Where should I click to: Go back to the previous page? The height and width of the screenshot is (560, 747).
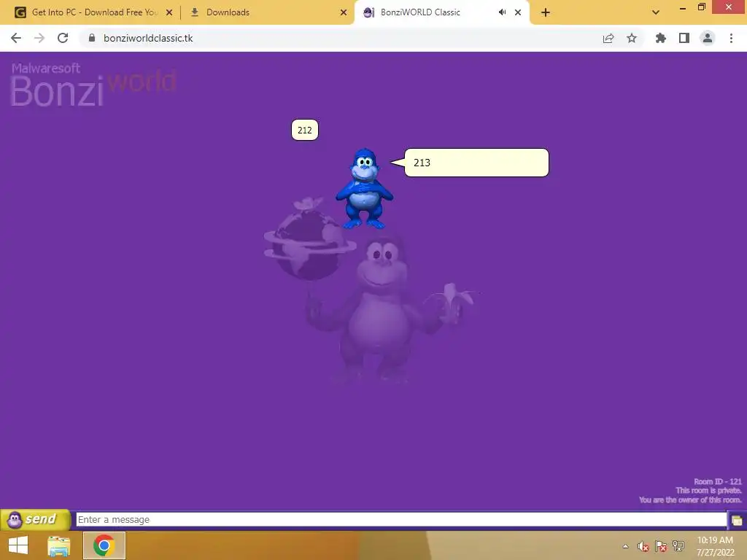coord(16,38)
